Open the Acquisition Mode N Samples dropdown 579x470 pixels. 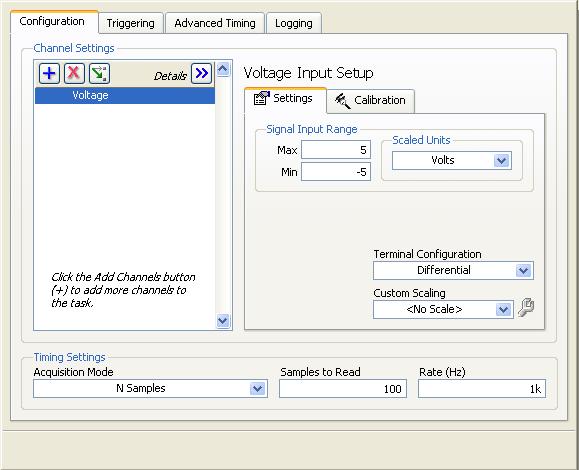(150, 389)
